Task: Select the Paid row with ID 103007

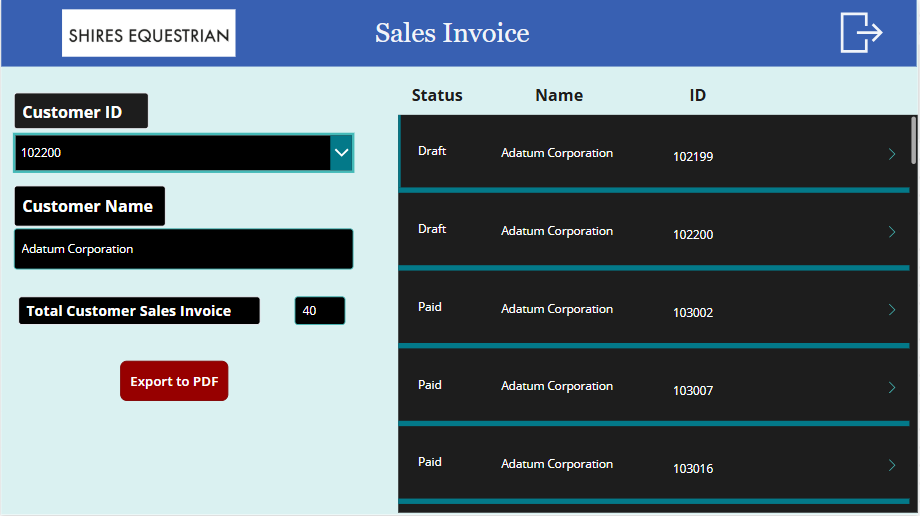Action: tap(654, 385)
